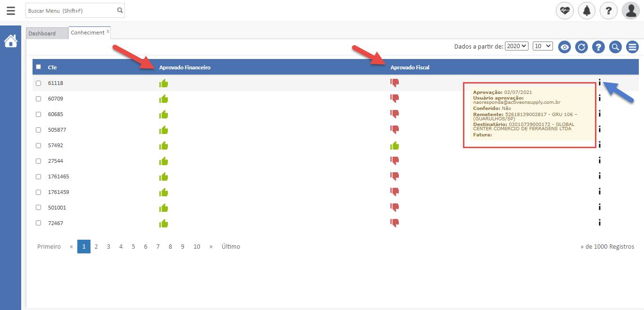Open the list options menu icon

tap(632, 47)
